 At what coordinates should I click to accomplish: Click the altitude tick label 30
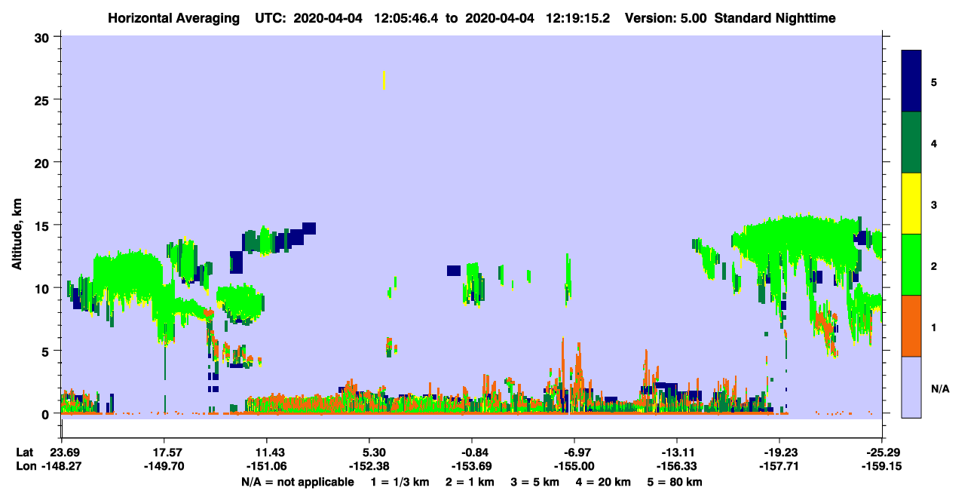tap(44, 37)
